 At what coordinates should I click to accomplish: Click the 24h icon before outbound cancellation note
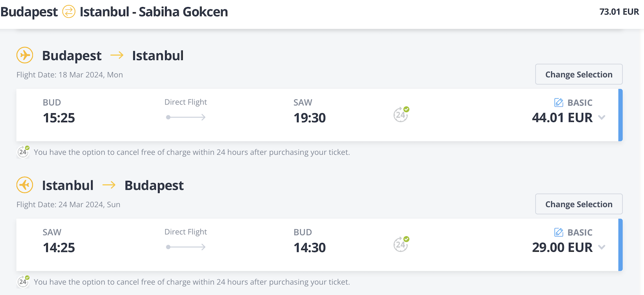pos(23,152)
